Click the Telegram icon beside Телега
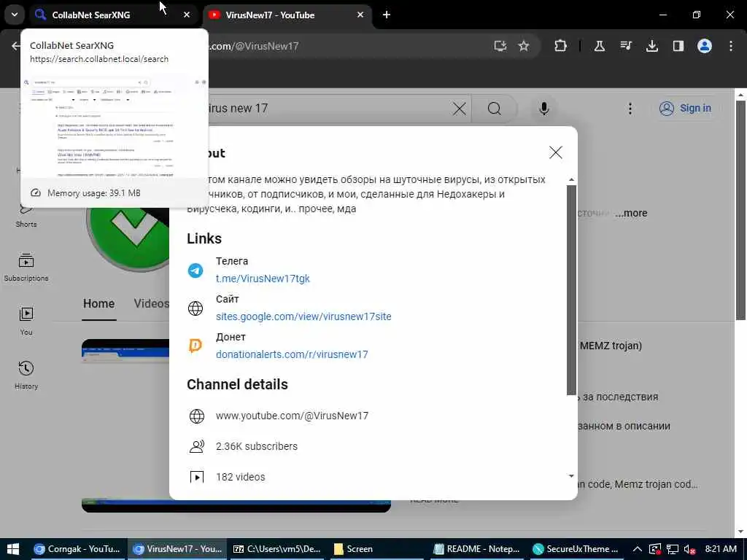Screen dimensions: 747x560 point(196,271)
